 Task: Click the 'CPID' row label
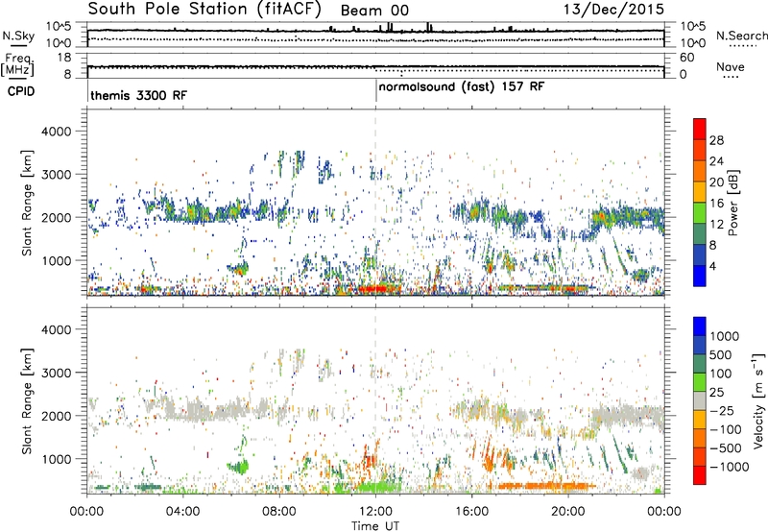pos(21,91)
